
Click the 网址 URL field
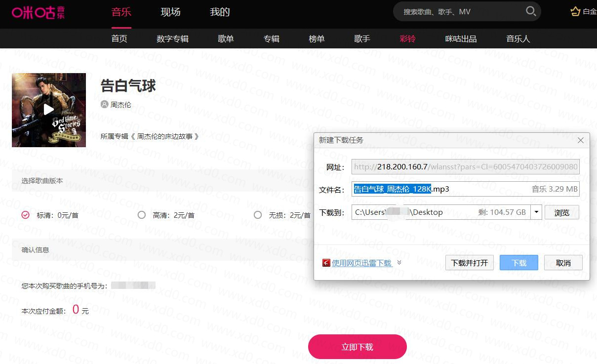pyautogui.click(x=465, y=166)
